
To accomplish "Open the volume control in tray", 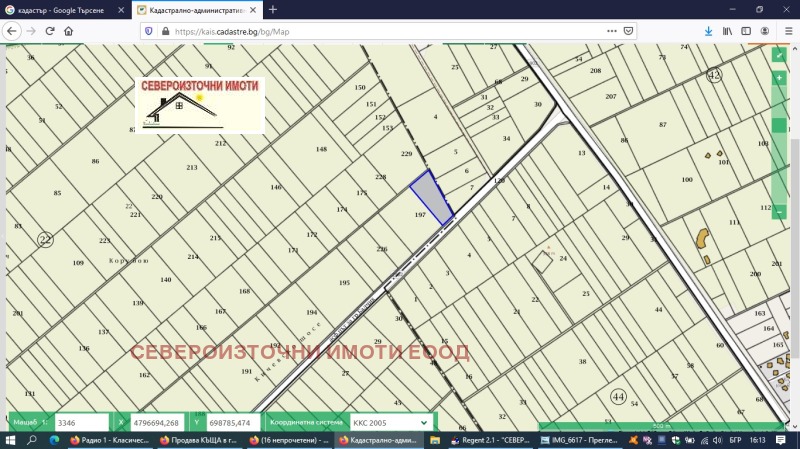I will click(x=717, y=440).
